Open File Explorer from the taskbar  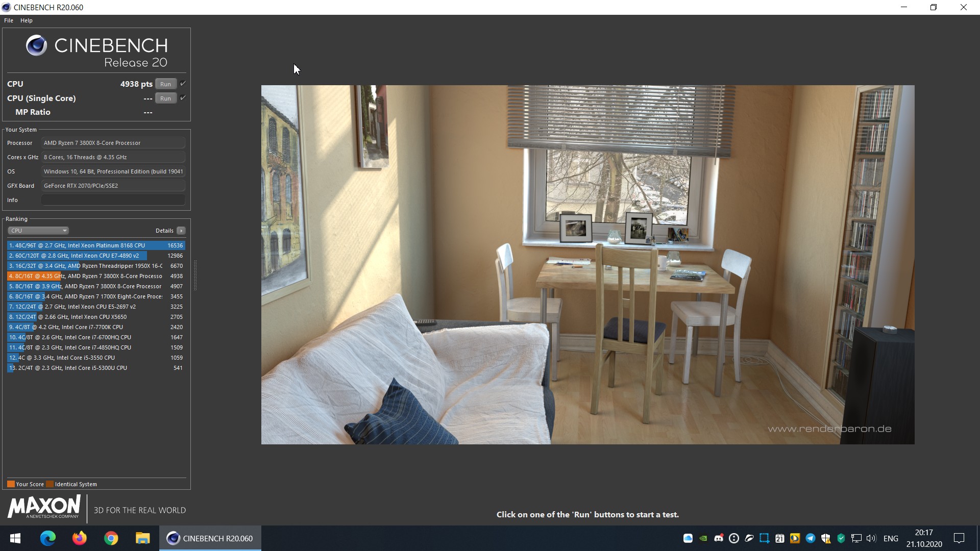tap(142, 538)
